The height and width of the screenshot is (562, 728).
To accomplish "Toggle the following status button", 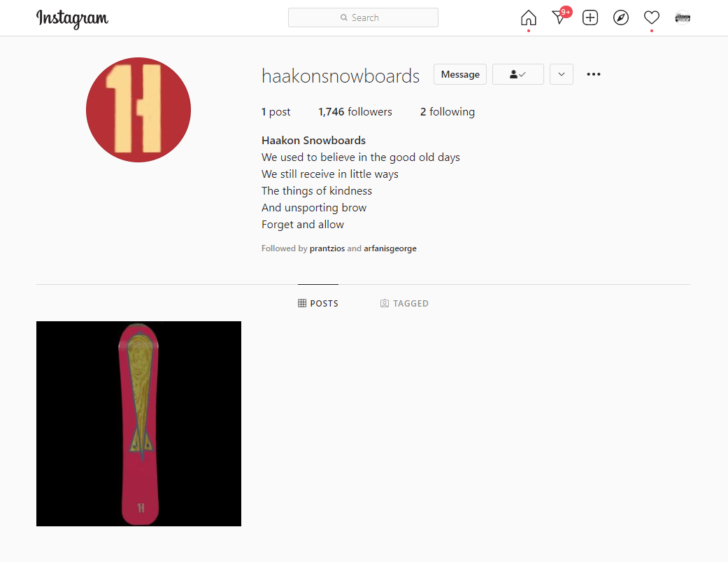I will 518,74.
